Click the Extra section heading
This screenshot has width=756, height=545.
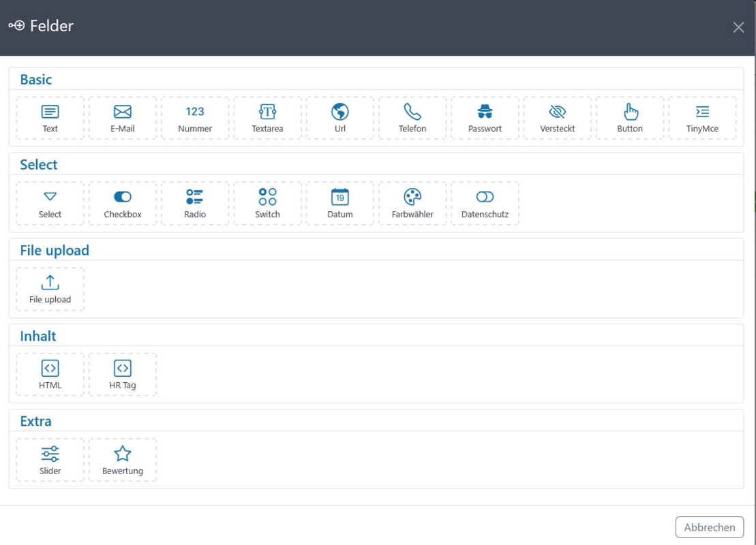point(35,421)
